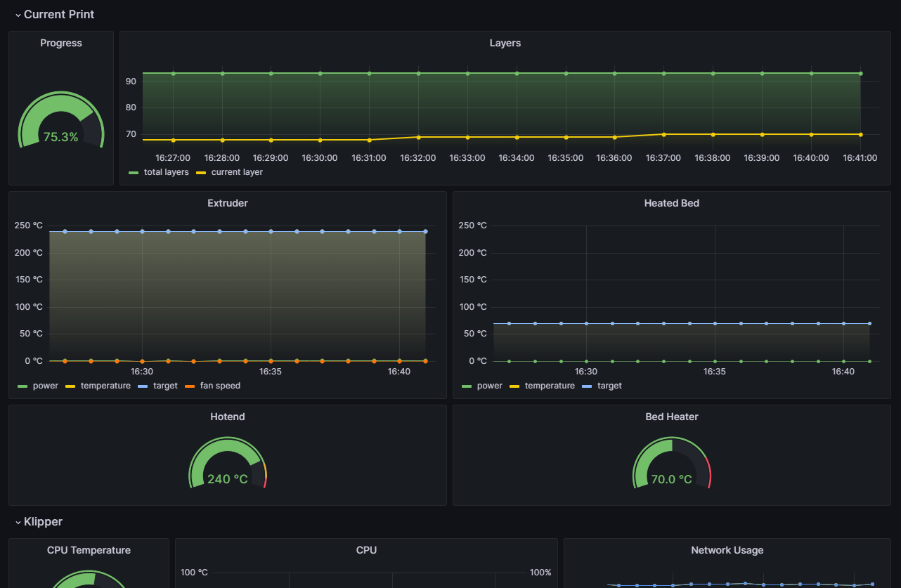
Task: Click the Bed Heater panel title
Action: [x=672, y=417]
